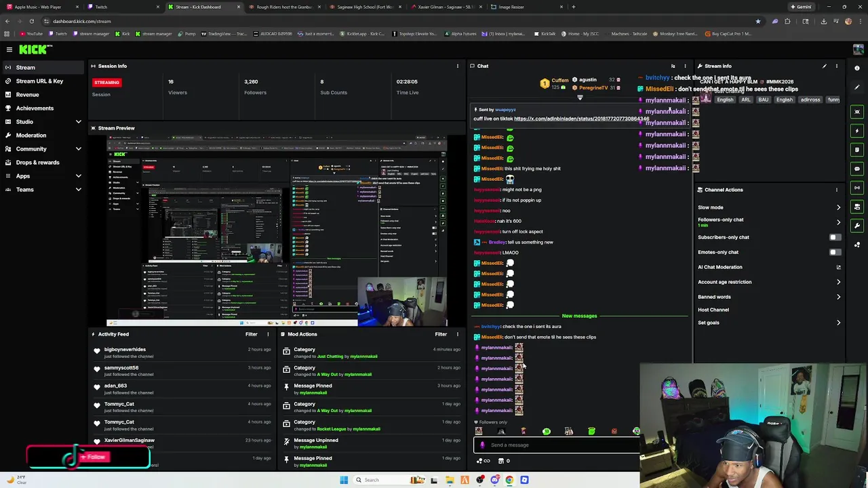Click the chat bubble icon in right sidebar

pyautogui.click(x=857, y=169)
